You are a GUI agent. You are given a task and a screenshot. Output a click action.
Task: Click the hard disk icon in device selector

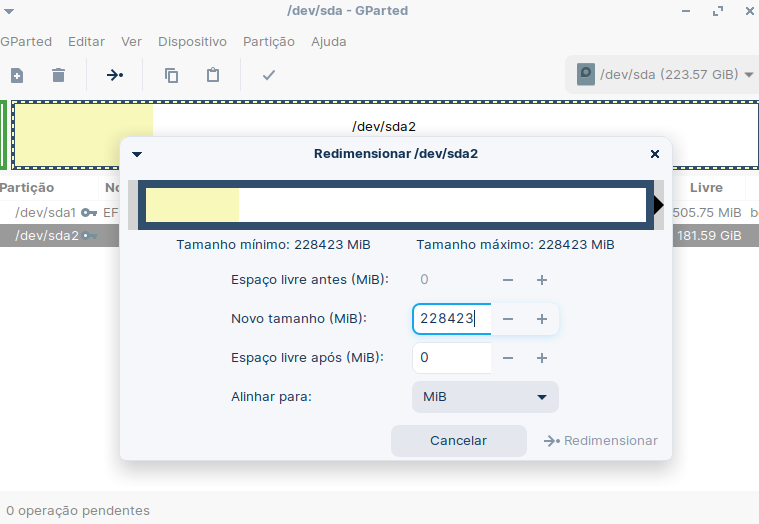point(586,75)
